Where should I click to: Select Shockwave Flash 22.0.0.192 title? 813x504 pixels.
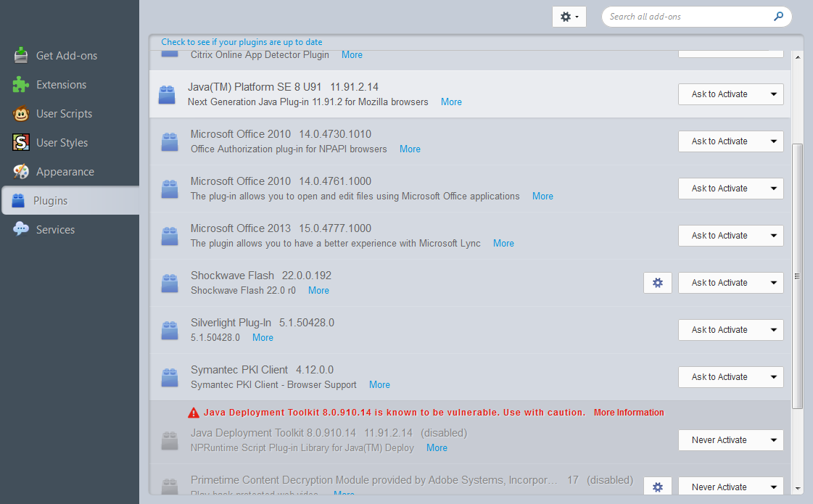coord(261,276)
